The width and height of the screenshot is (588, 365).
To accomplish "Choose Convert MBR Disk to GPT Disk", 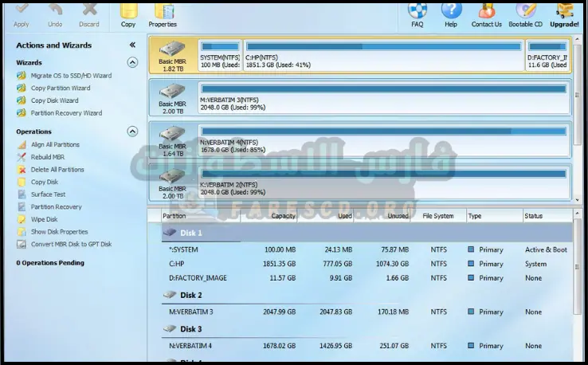I will tap(71, 244).
